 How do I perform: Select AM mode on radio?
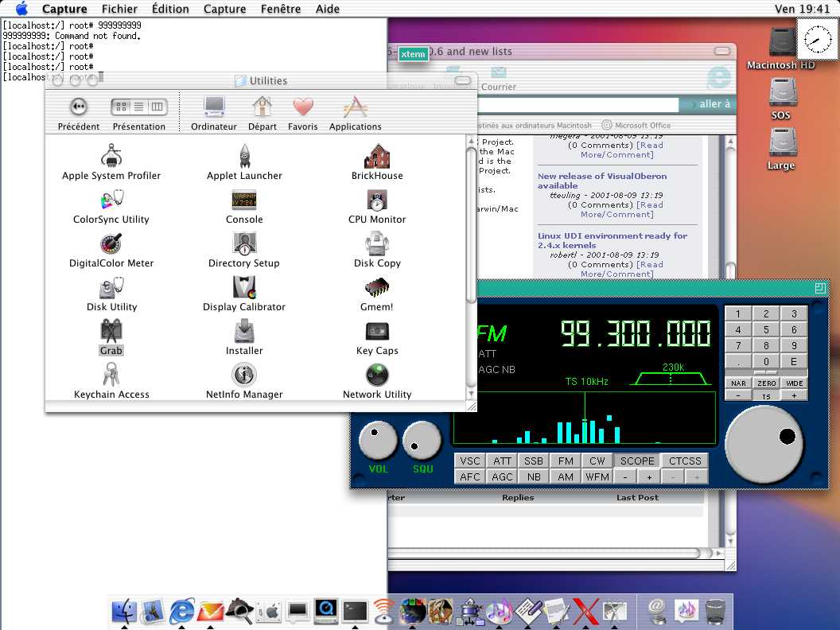click(x=566, y=476)
